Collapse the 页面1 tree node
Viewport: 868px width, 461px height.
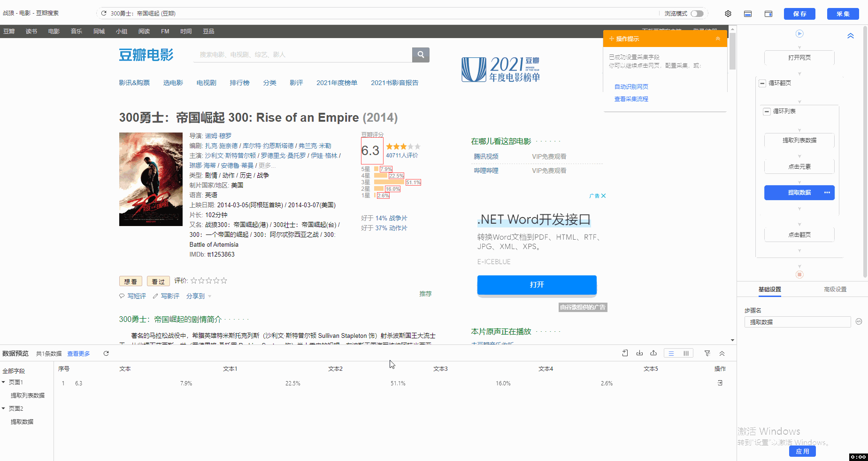3,382
